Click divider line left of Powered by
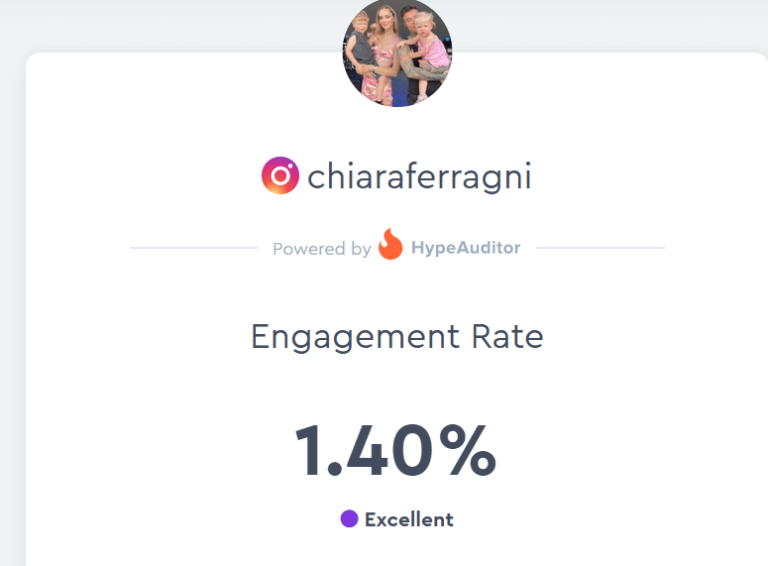The width and height of the screenshot is (768, 566). [x=193, y=248]
